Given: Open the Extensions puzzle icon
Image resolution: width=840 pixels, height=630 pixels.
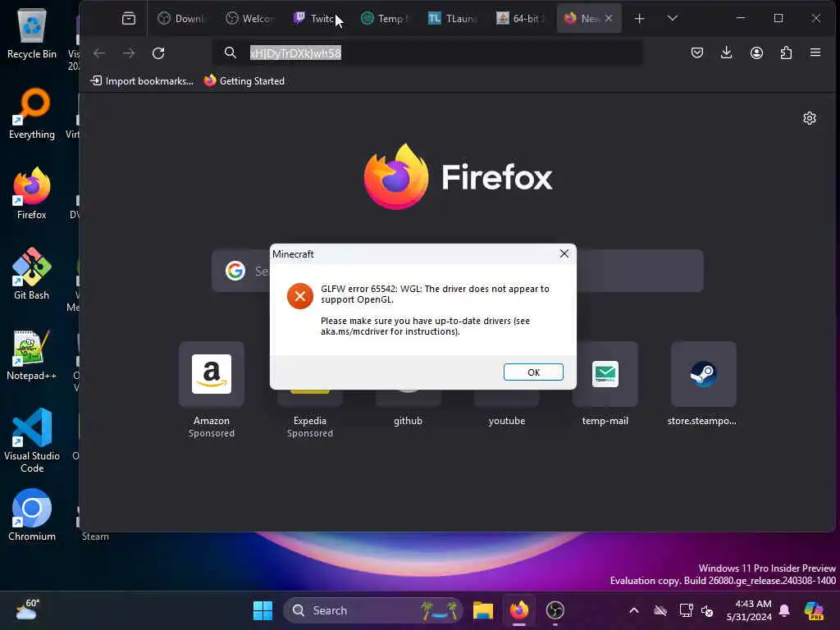Looking at the screenshot, I should (x=786, y=52).
